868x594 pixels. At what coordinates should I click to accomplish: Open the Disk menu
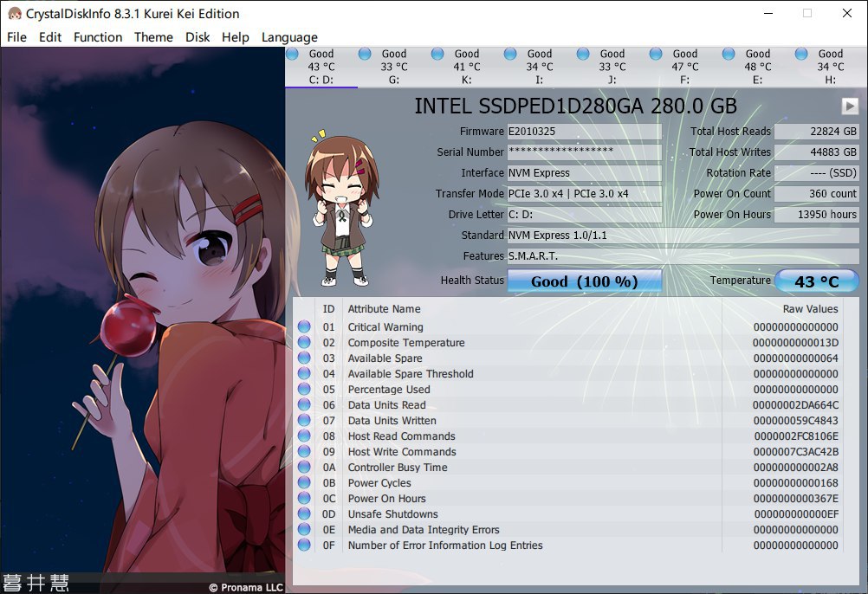197,37
